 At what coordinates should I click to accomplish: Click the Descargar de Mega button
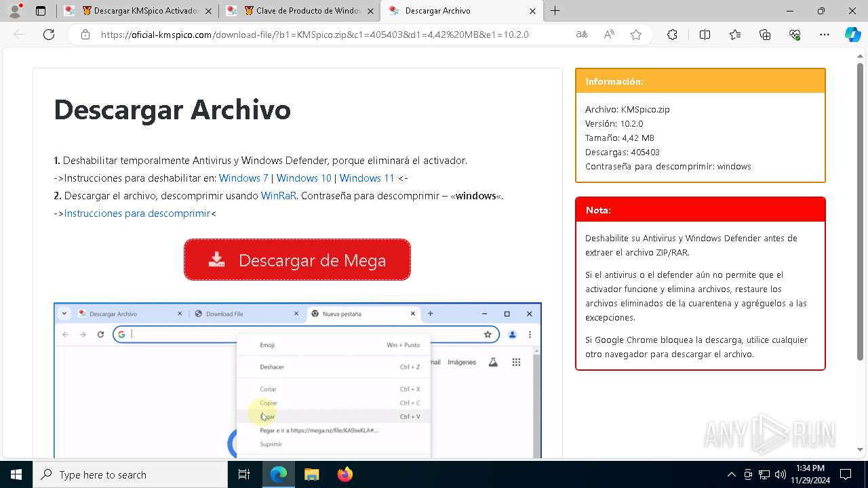click(297, 260)
